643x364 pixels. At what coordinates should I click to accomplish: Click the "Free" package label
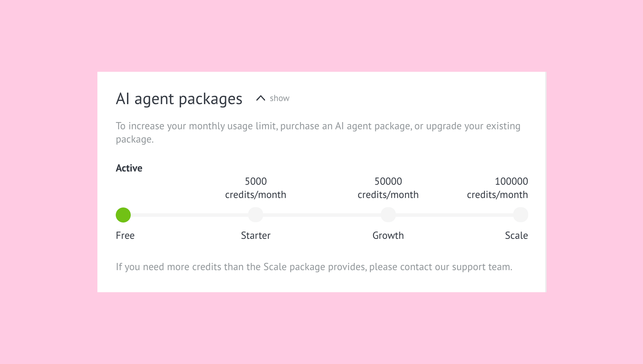(125, 235)
